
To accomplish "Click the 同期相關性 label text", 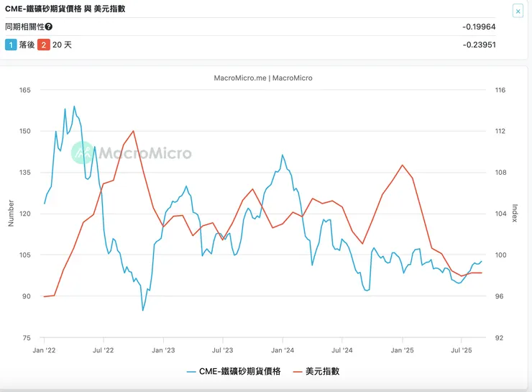I will 24,27.
